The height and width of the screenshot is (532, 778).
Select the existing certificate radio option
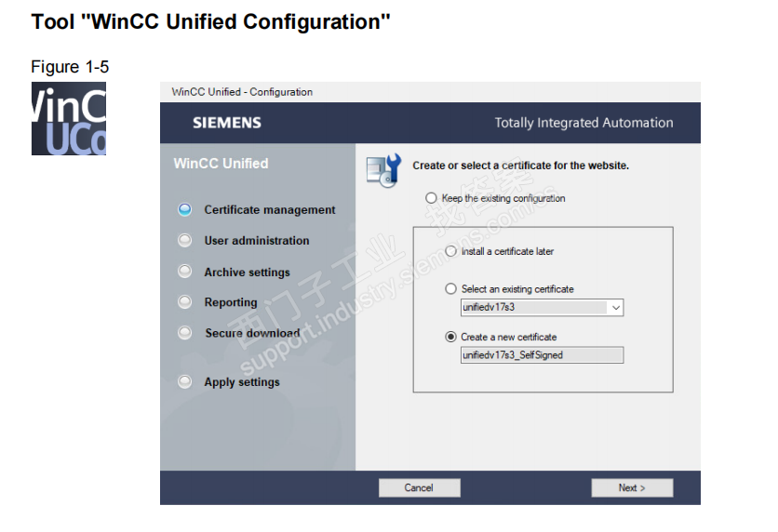(451, 289)
